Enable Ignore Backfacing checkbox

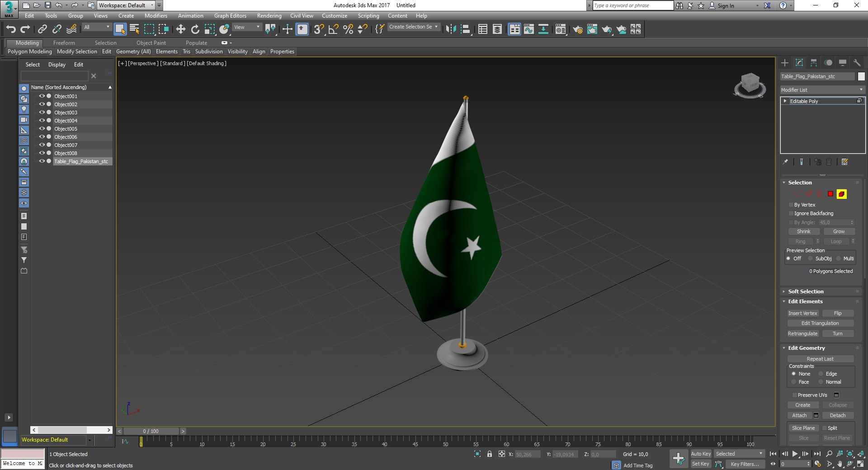click(x=791, y=213)
